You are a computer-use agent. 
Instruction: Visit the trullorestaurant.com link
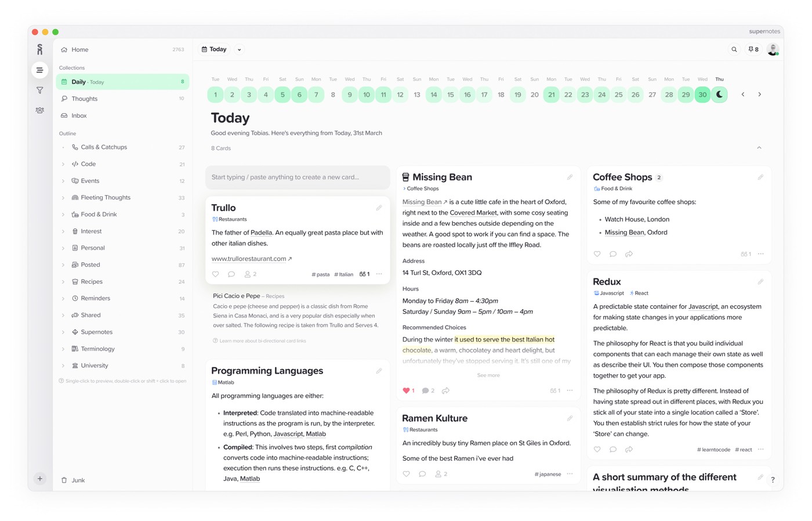(248, 259)
